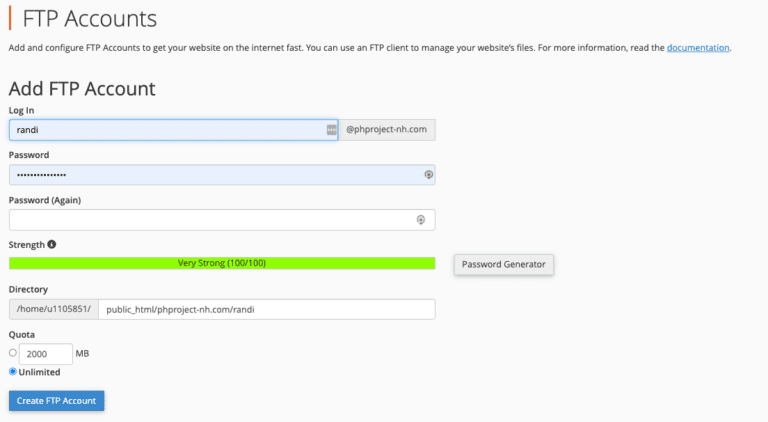Click the Create FTP Account button
The width and height of the screenshot is (768, 422).
tap(56, 400)
